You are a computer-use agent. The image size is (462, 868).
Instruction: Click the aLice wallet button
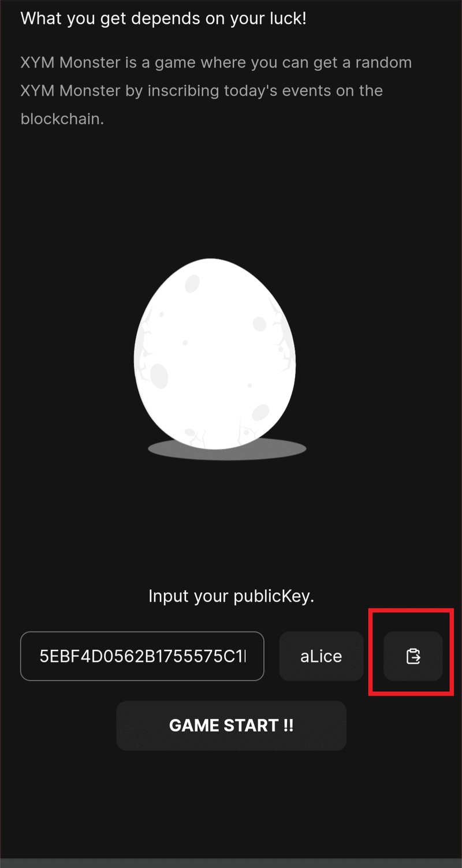(321, 656)
